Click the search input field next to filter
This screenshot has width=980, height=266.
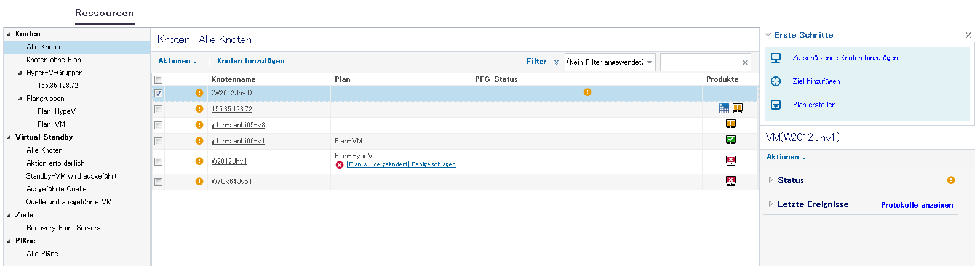pos(700,62)
